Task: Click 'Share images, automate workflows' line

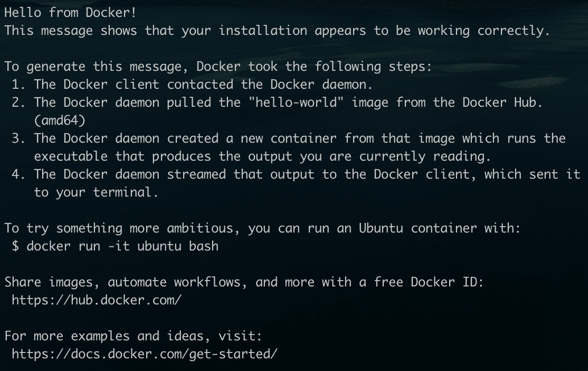Action: click(244, 282)
